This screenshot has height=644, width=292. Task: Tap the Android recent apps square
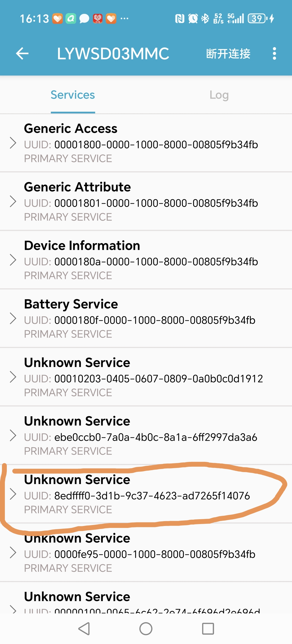208,629
